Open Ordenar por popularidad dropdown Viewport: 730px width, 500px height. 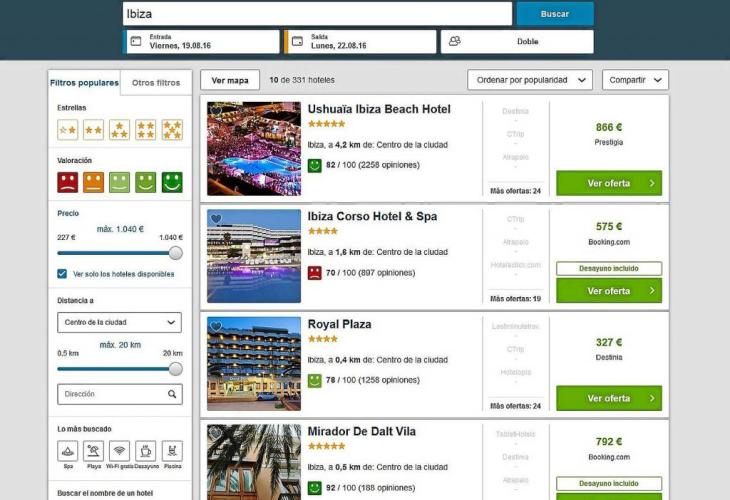[530, 80]
